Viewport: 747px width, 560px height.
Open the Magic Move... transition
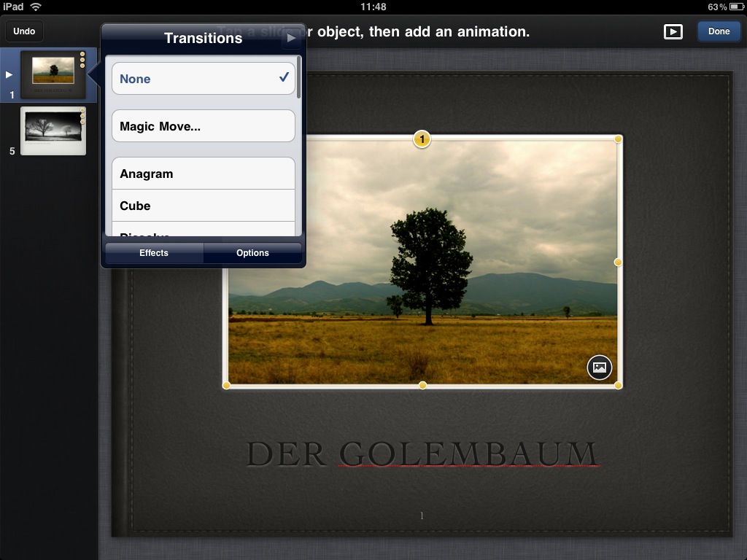pyautogui.click(x=203, y=126)
